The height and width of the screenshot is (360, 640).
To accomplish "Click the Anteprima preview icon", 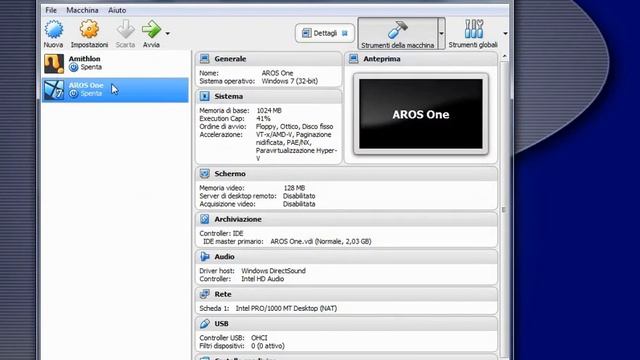I will point(353,59).
